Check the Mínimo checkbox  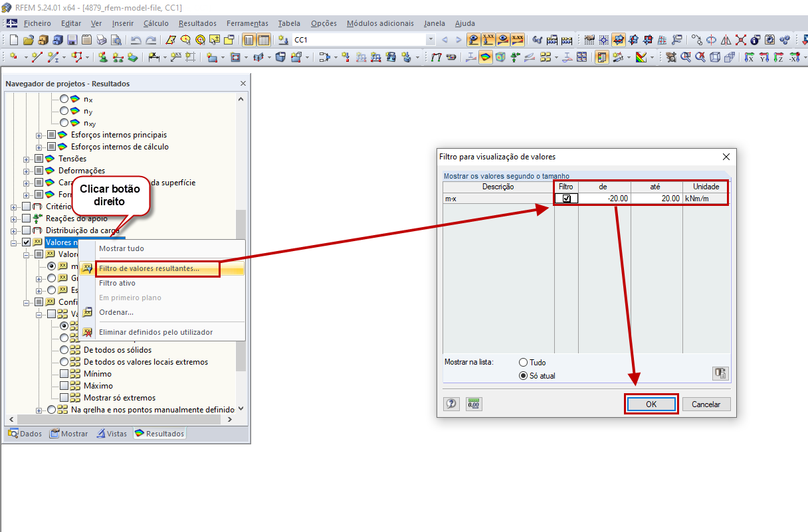click(x=64, y=374)
